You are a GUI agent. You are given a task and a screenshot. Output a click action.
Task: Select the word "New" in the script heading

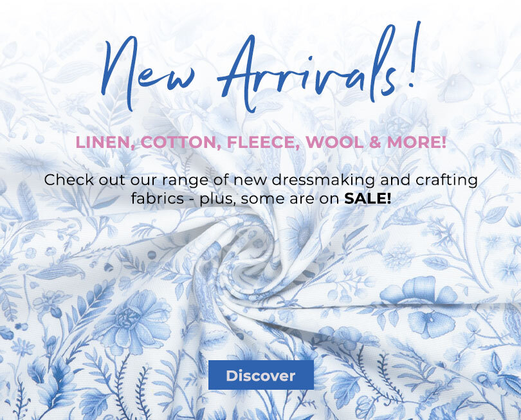coord(148,73)
